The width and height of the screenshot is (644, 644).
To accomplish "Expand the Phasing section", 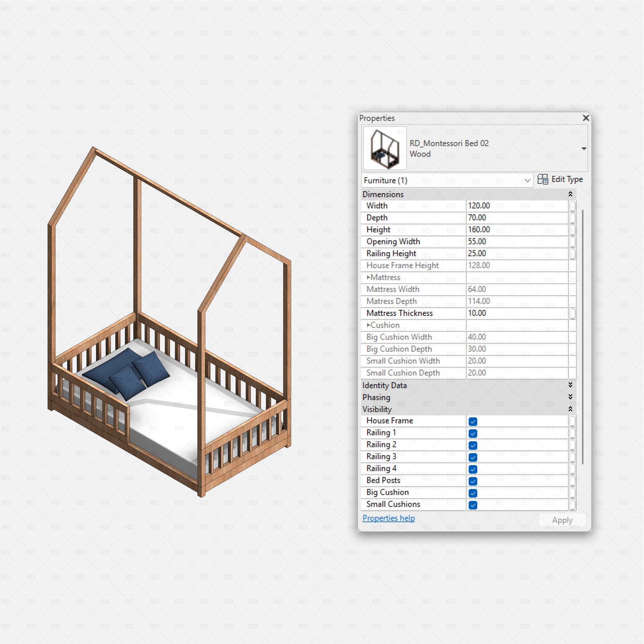I will (x=570, y=397).
